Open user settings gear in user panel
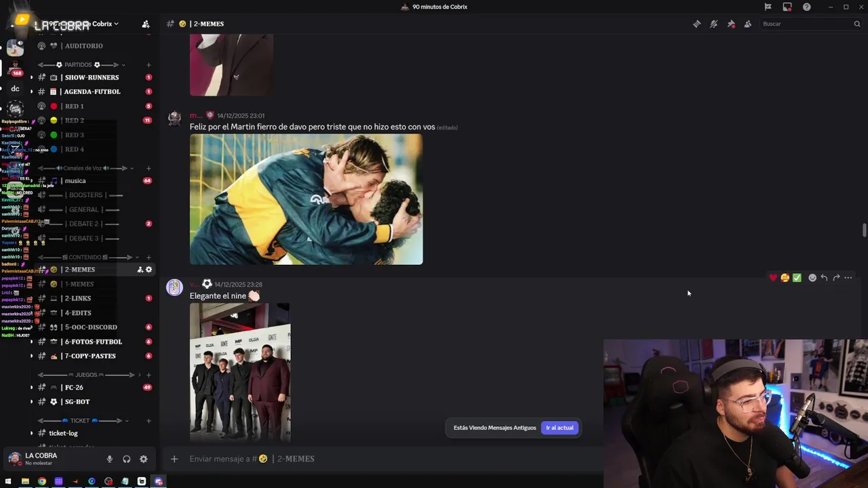This screenshot has width=868, height=488. 143,459
